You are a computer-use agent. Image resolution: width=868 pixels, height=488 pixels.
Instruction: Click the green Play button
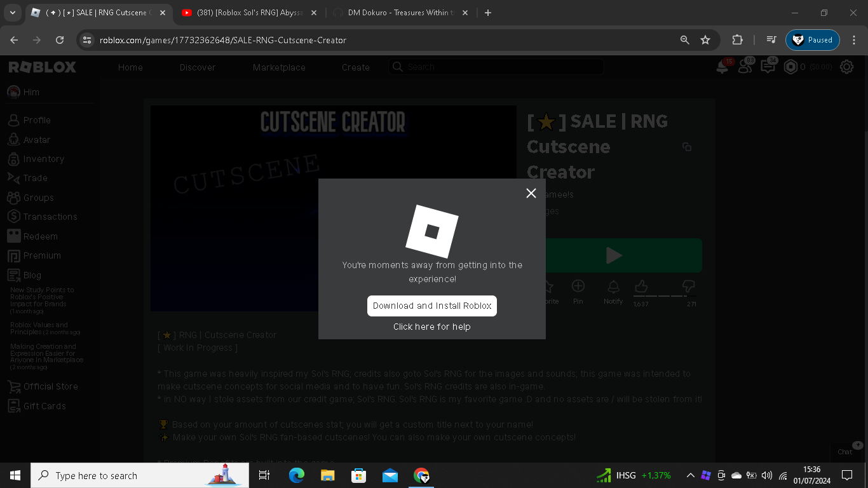click(x=614, y=255)
